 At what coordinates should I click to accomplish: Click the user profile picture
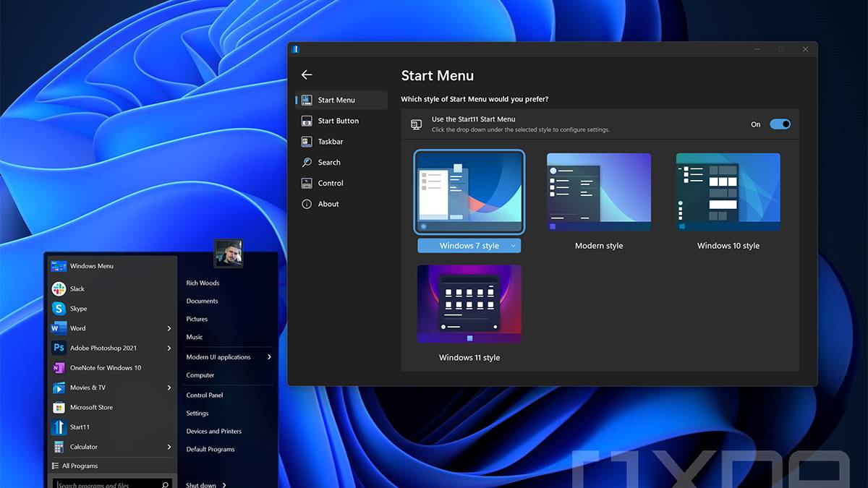(229, 254)
